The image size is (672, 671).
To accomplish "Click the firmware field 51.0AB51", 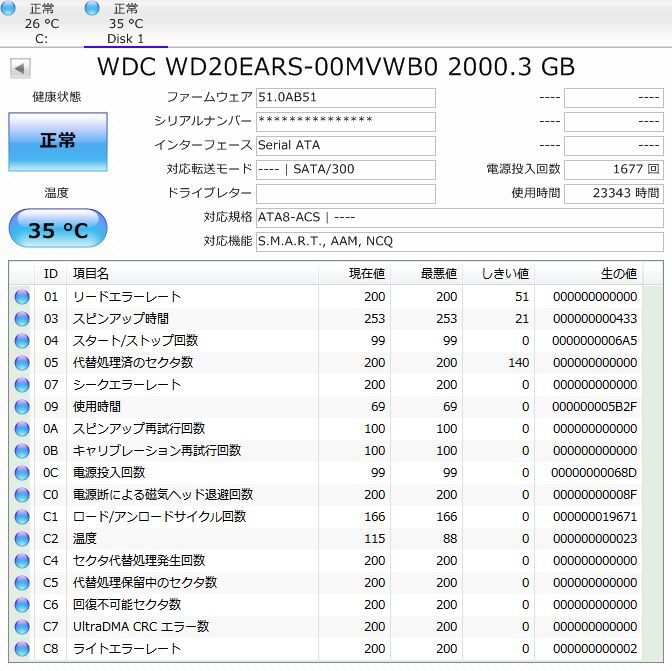I will [x=346, y=98].
